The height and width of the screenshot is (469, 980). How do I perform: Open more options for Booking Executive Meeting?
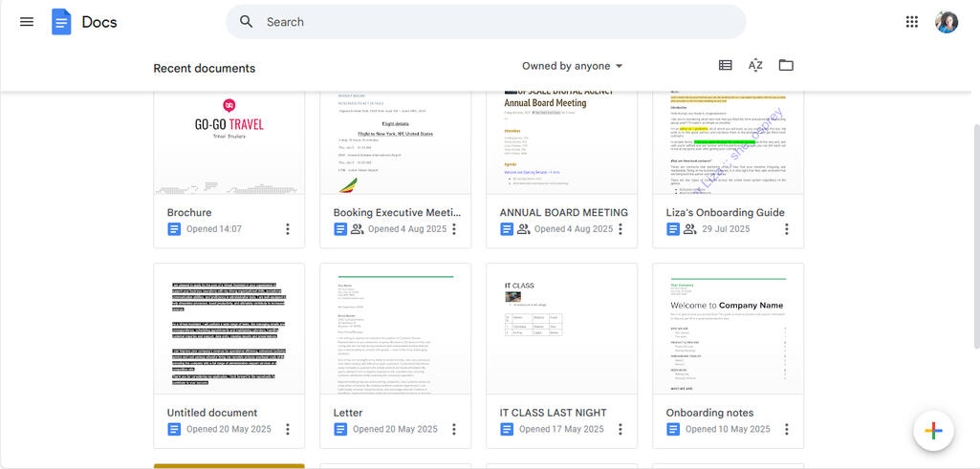pyautogui.click(x=454, y=229)
